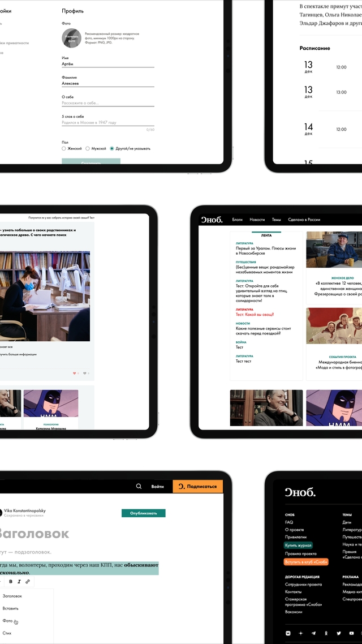Image resolution: width=362 pixels, height=644 pixels.
Task: Focus the 5 слов о себе field
Action: point(108,122)
